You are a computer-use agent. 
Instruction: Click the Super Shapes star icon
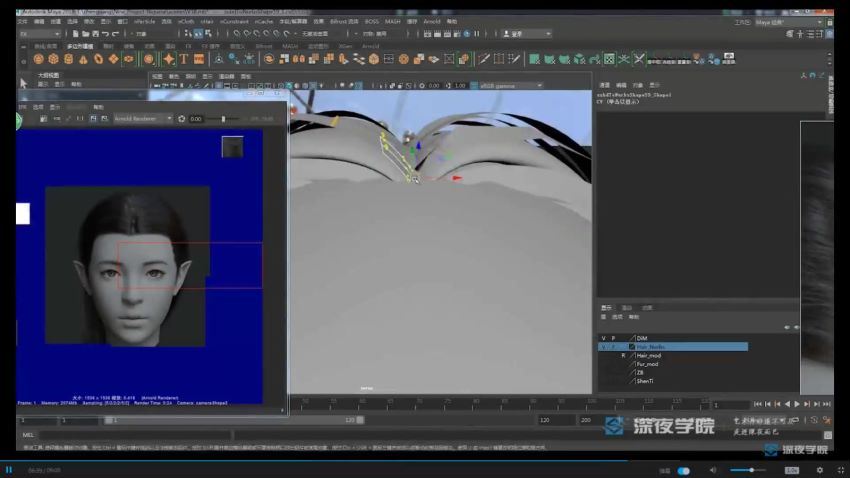(169, 59)
